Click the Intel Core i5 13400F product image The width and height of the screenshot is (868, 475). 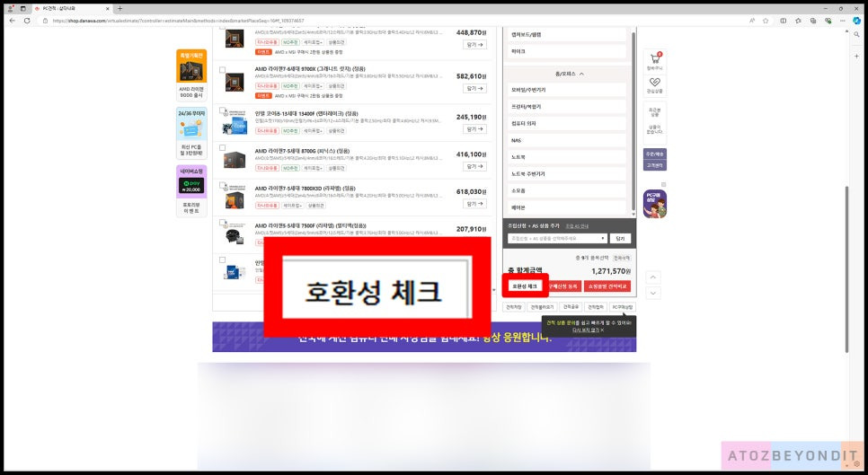click(x=235, y=123)
